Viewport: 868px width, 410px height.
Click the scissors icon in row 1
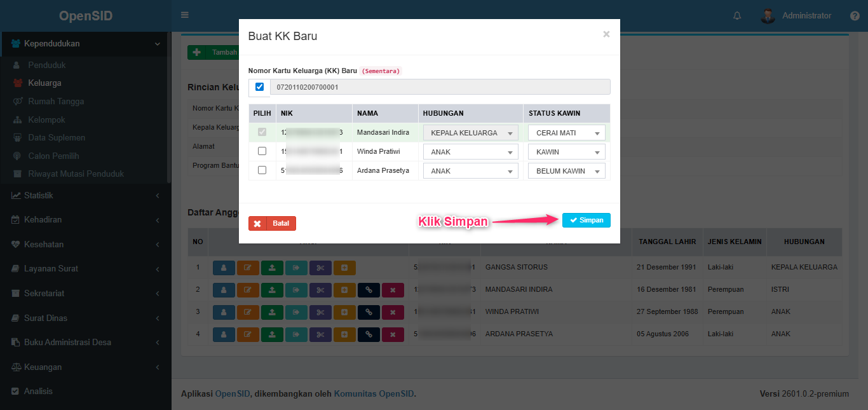(x=320, y=268)
